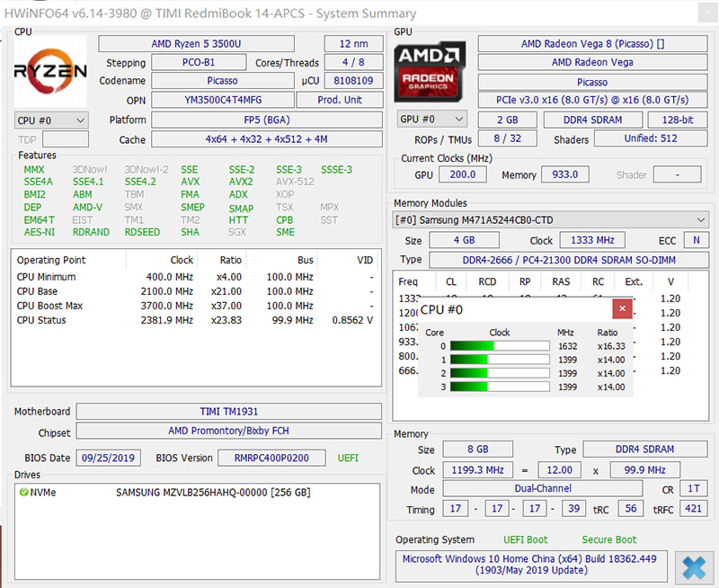This screenshot has width=719, height=588.
Task: Click the Core 1 clock bar
Action: click(500, 360)
